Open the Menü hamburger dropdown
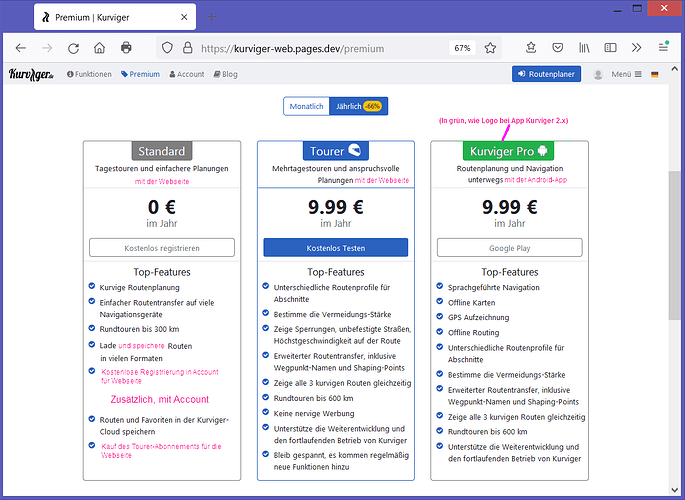This screenshot has width=685, height=500. tap(626, 74)
